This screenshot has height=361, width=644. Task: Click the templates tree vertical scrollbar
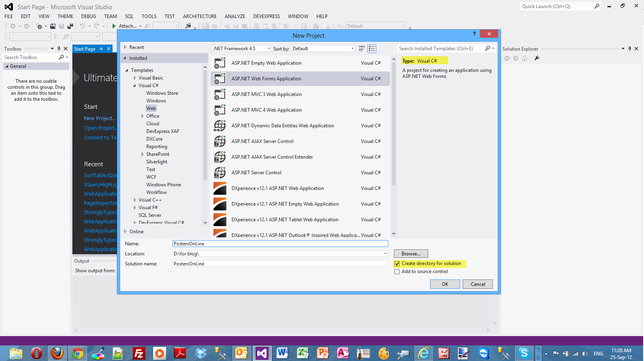(x=205, y=124)
